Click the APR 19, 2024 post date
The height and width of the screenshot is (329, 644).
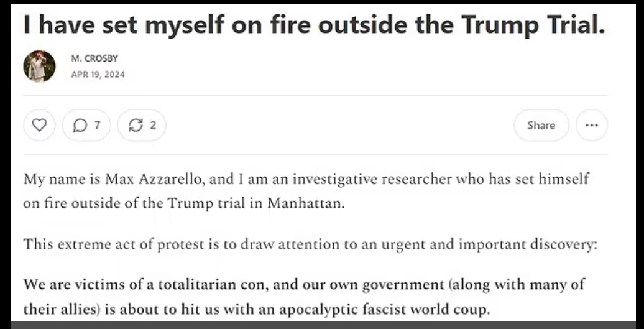pyautogui.click(x=98, y=75)
